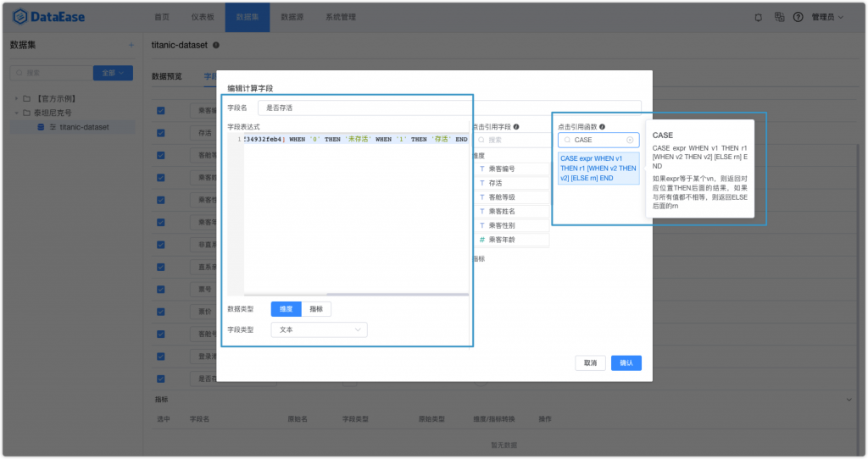
Task: Switch to the 数据预览 tab
Action: click(167, 76)
